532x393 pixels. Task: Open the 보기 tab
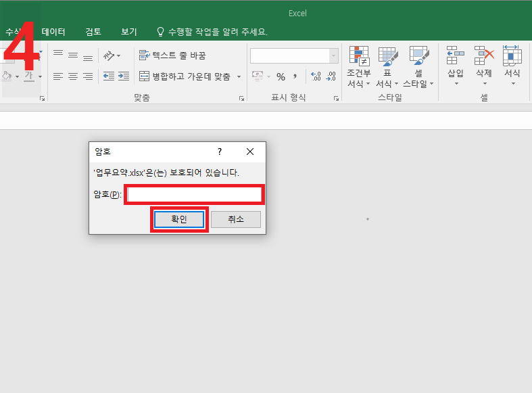click(129, 32)
